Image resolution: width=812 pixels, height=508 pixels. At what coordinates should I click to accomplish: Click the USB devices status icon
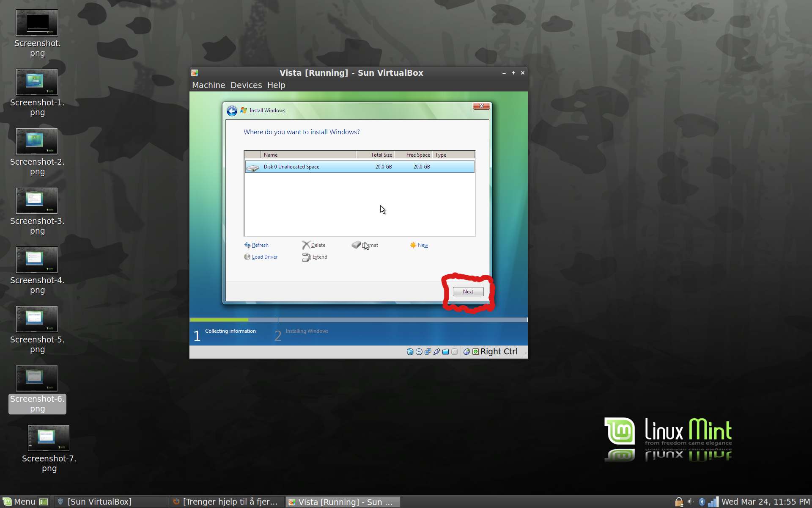(436, 352)
